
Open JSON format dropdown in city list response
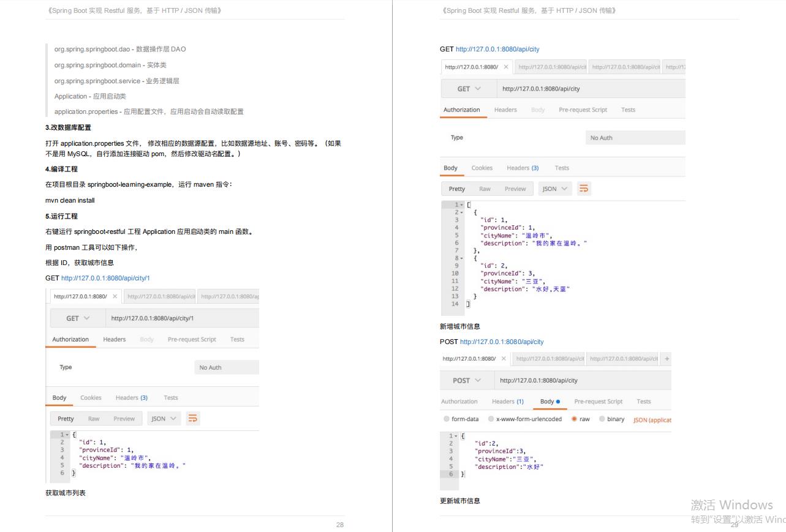556,189
